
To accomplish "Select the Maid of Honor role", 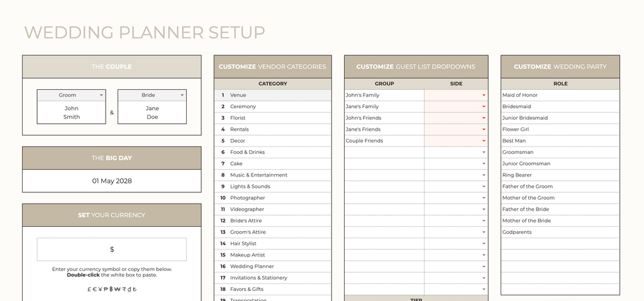I will pos(560,96).
